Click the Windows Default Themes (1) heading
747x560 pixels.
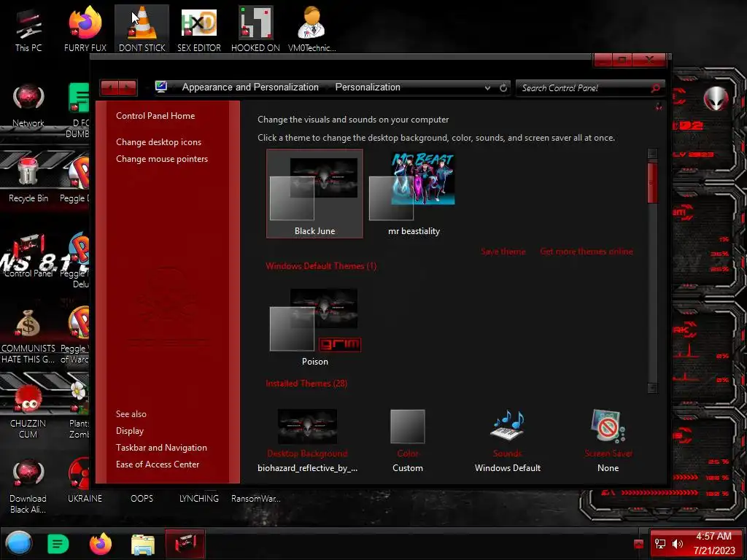(x=321, y=265)
